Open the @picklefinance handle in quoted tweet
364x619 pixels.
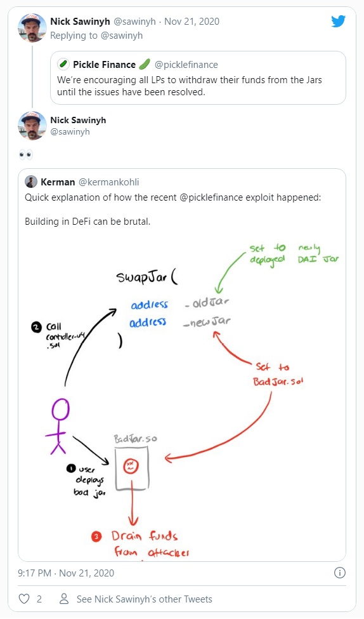[186, 64]
